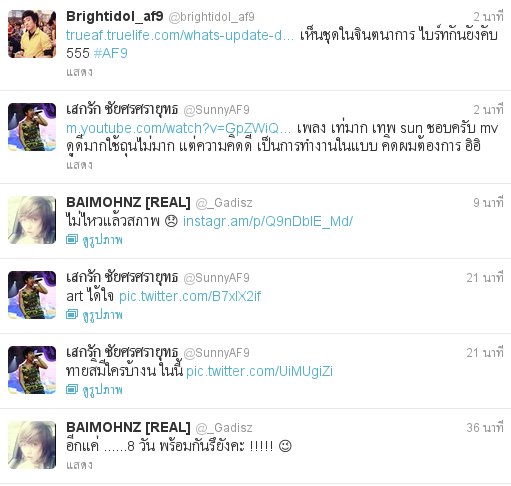
Task: Click photo icon under the UiMUgiZi tweet
Action: (72, 389)
